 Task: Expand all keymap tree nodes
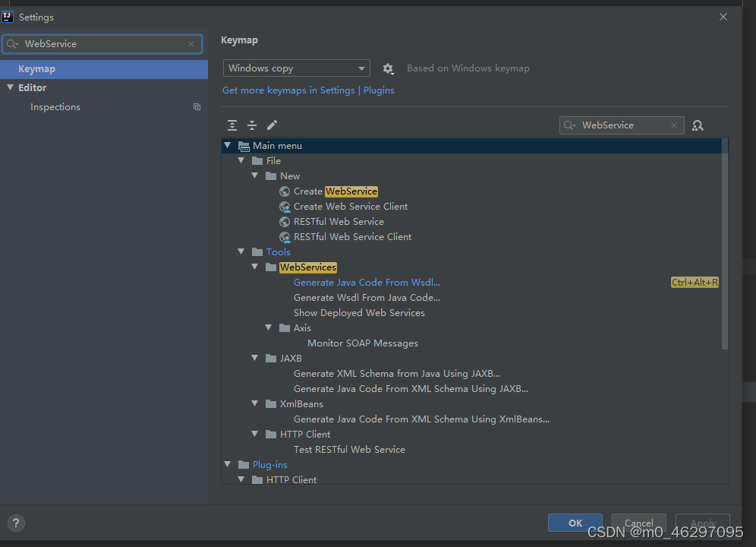tap(232, 125)
